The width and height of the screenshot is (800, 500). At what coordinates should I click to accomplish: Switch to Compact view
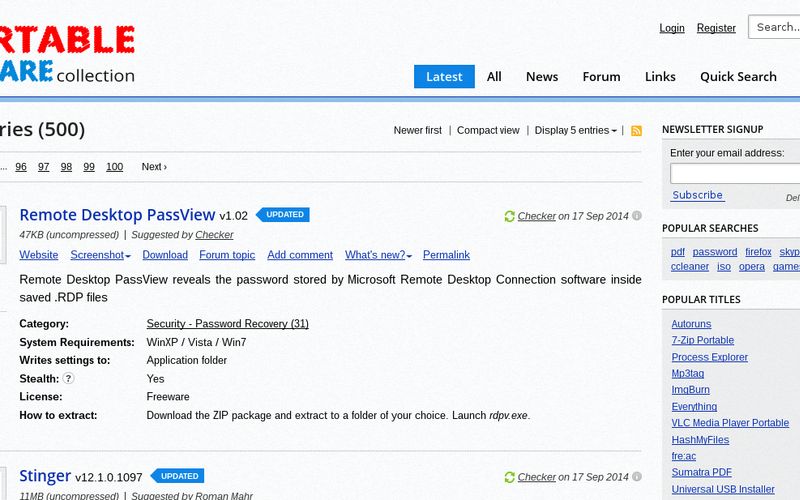[488, 131]
